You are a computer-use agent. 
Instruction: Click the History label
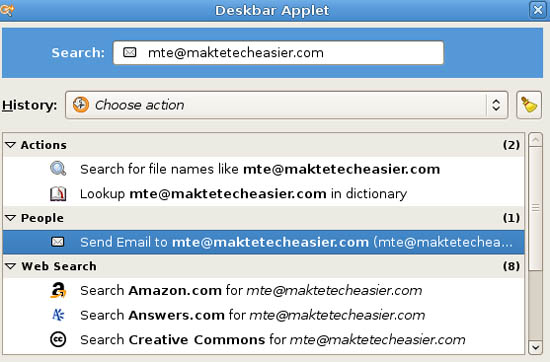29,105
